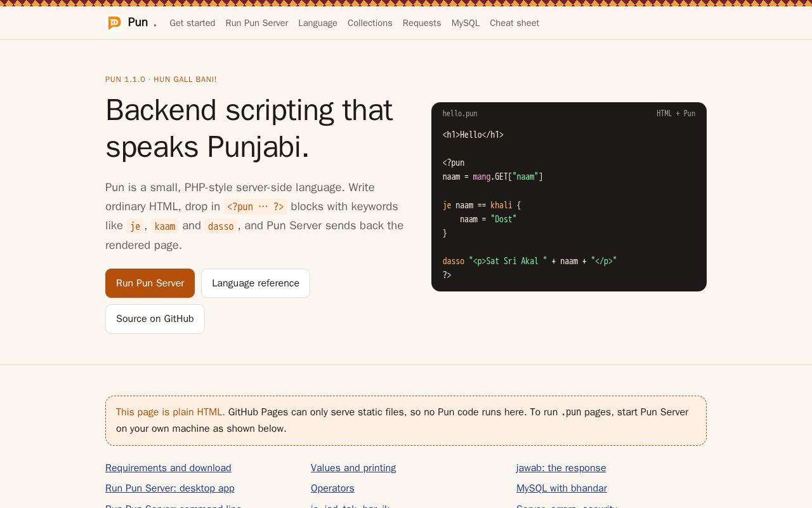Open Run Pun Server: desktop app link
Screen dimensions: 812x508
pyautogui.click(x=170, y=488)
